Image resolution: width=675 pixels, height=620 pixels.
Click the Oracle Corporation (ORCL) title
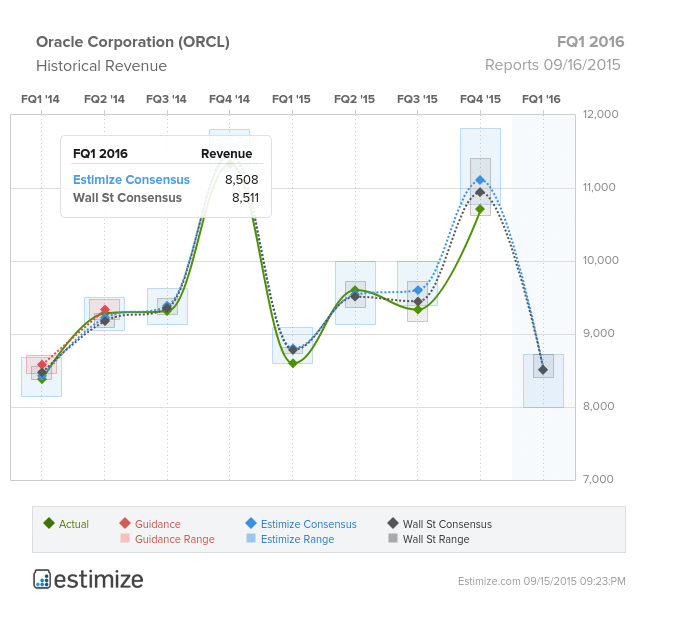pyautogui.click(x=133, y=42)
